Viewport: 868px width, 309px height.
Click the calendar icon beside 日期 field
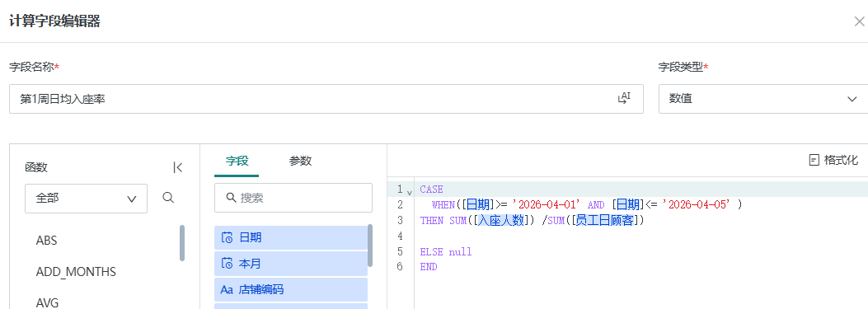(227, 237)
